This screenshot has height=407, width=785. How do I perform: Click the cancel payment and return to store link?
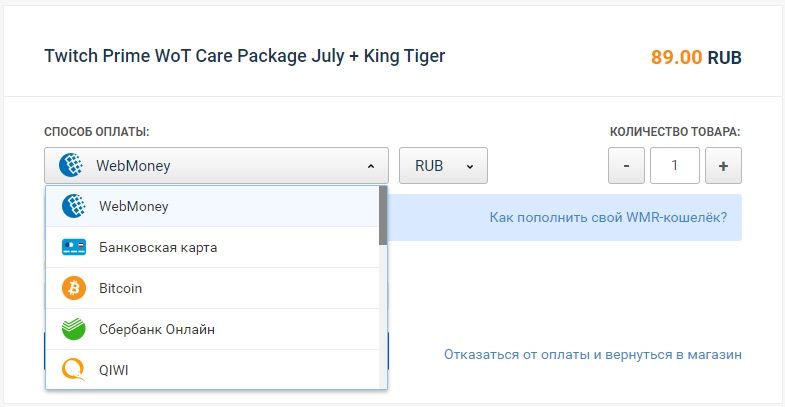(592, 354)
